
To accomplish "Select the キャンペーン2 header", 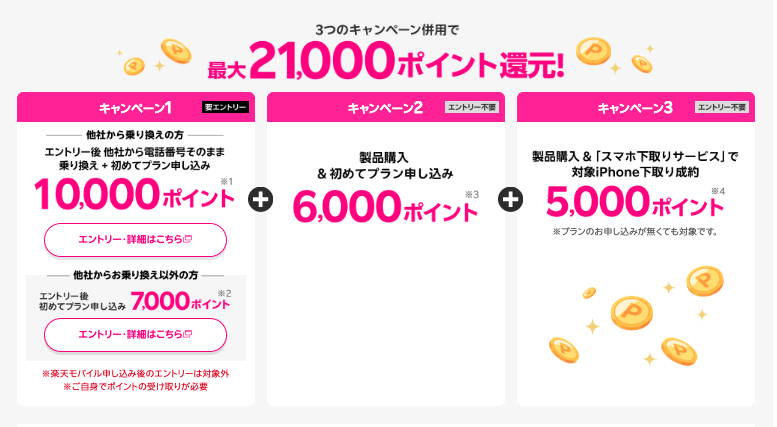I will pos(385,107).
